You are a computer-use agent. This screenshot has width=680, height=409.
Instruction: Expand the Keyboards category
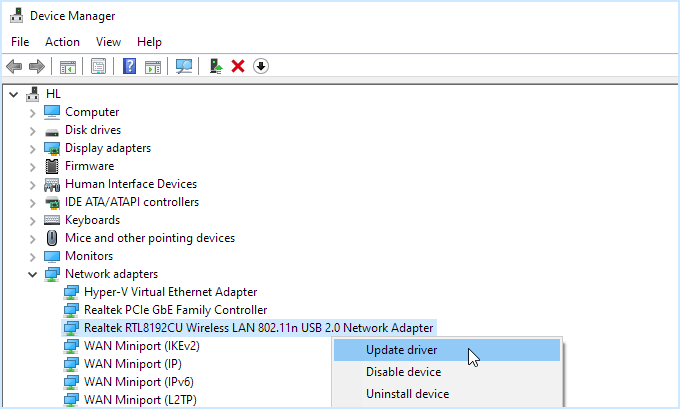(x=33, y=221)
